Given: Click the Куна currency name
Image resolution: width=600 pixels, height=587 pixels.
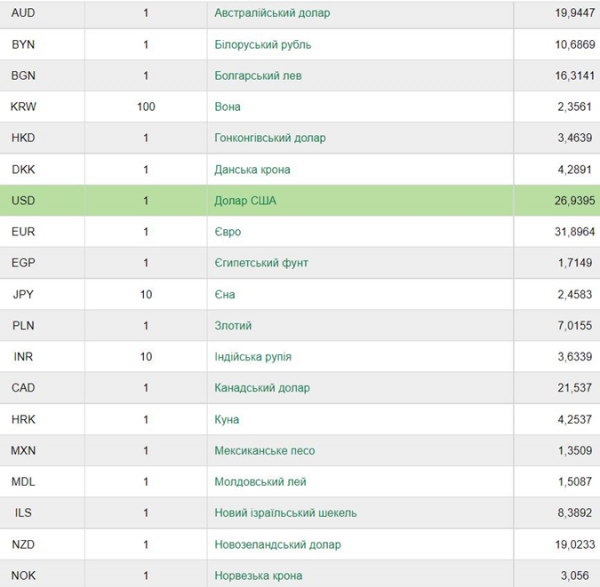Looking at the screenshot, I should pos(227,419).
